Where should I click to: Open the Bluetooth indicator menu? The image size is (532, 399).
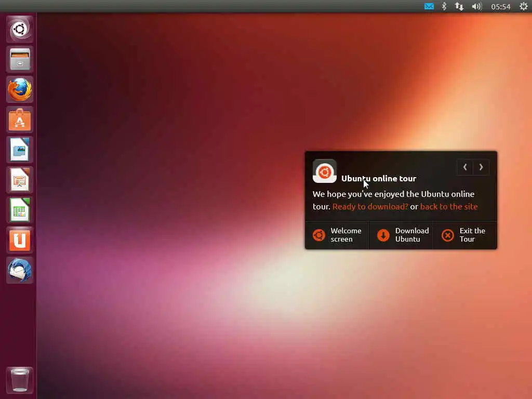click(444, 6)
